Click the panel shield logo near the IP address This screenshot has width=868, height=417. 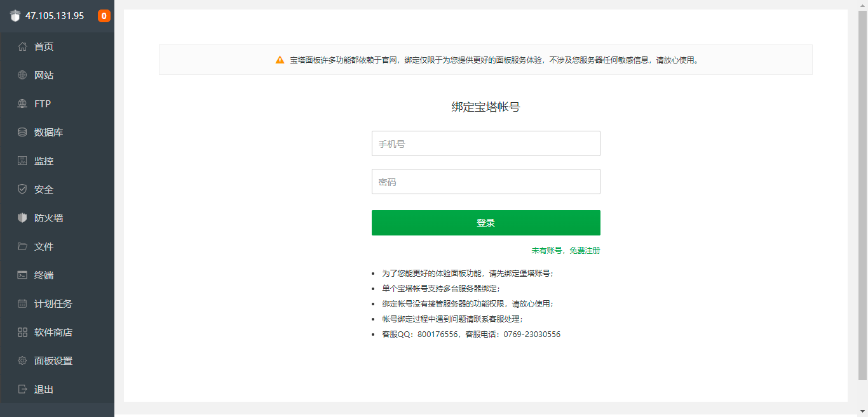(x=15, y=16)
